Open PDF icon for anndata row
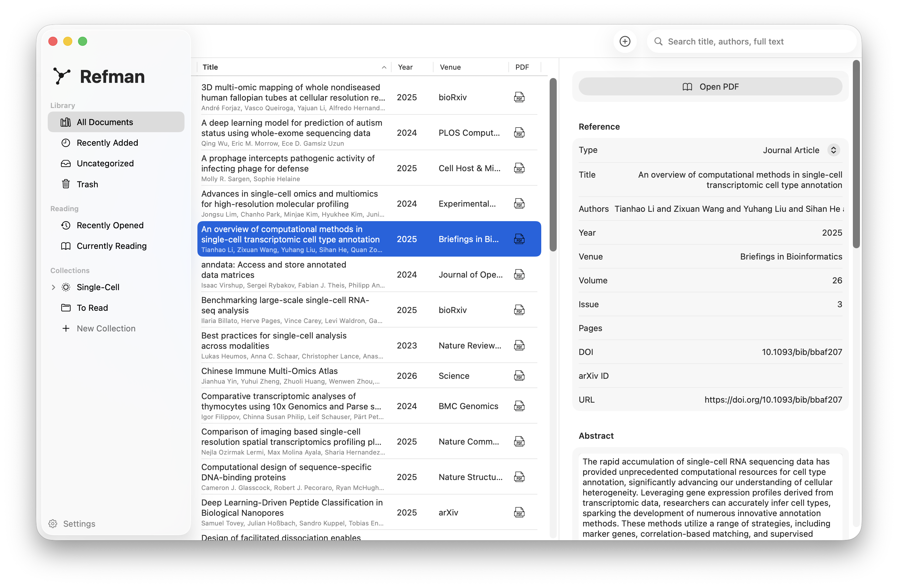 tap(519, 275)
